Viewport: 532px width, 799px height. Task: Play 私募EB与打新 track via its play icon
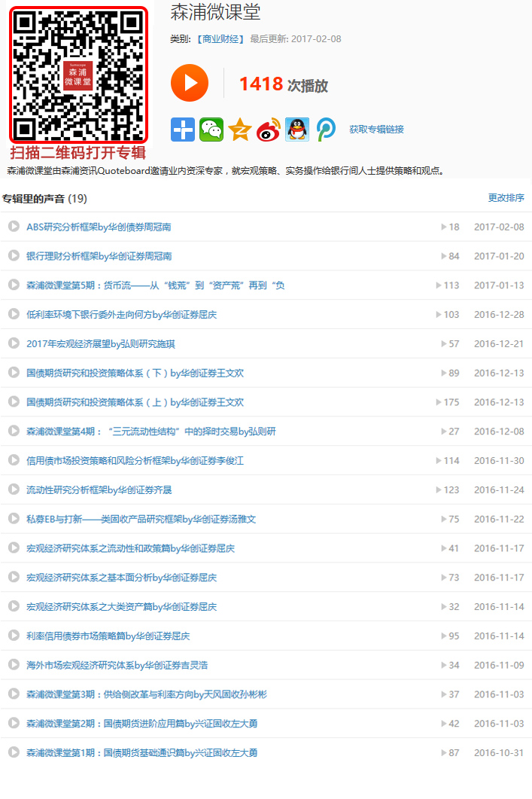pyautogui.click(x=14, y=519)
